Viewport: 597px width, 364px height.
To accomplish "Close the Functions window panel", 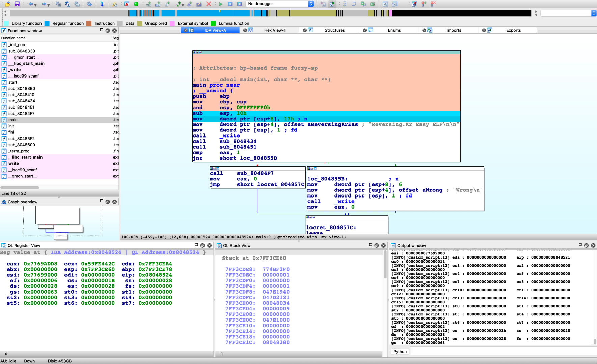I will point(115,31).
